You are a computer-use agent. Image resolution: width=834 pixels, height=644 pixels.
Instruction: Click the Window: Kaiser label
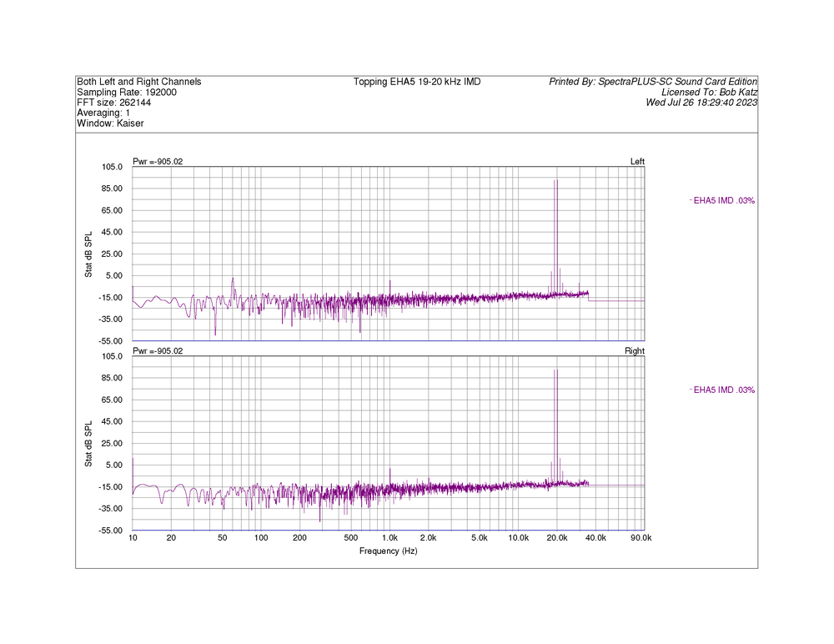110,123
